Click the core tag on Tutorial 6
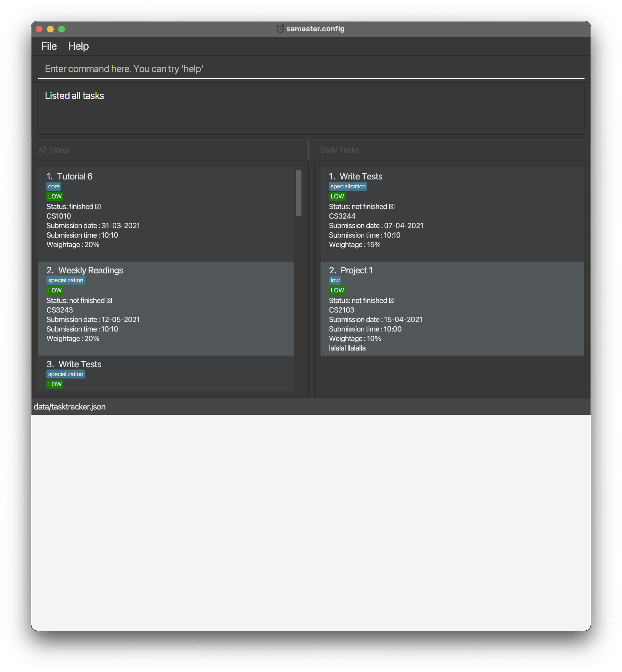The image size is (622, 672). [x=54, y=186]
